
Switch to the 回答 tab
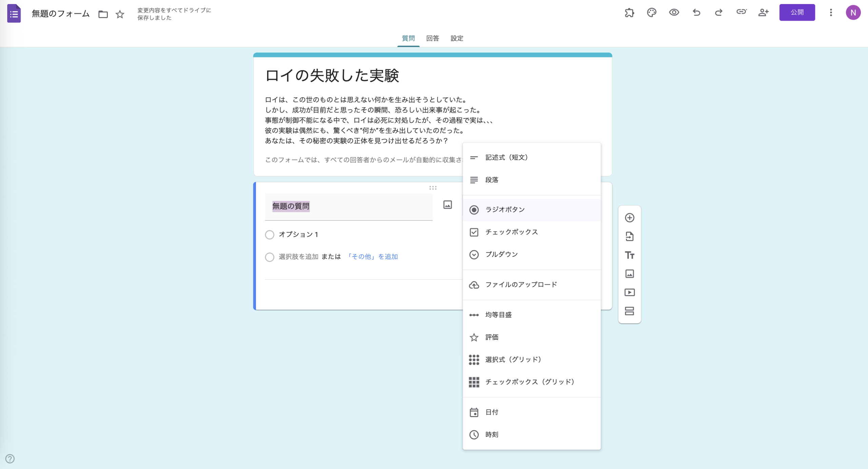tap(432, 38)
